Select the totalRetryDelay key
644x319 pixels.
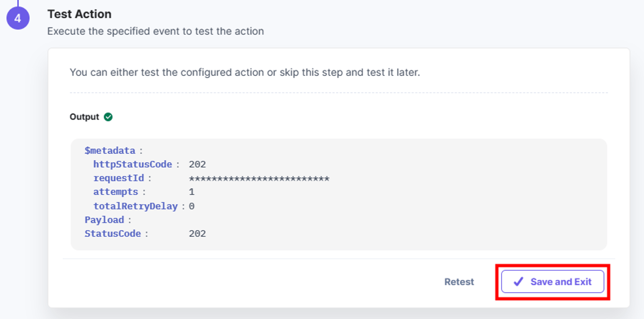135,206
